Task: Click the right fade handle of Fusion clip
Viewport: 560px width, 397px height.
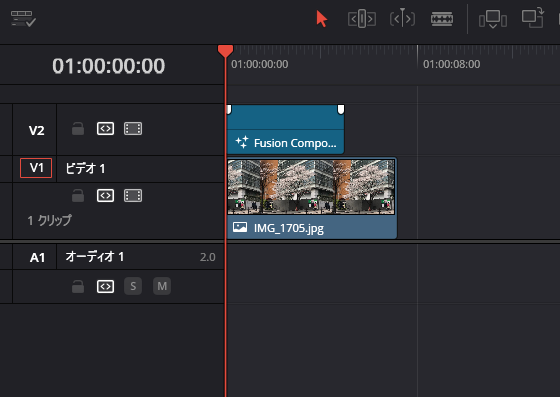Action: click(341, 109)
